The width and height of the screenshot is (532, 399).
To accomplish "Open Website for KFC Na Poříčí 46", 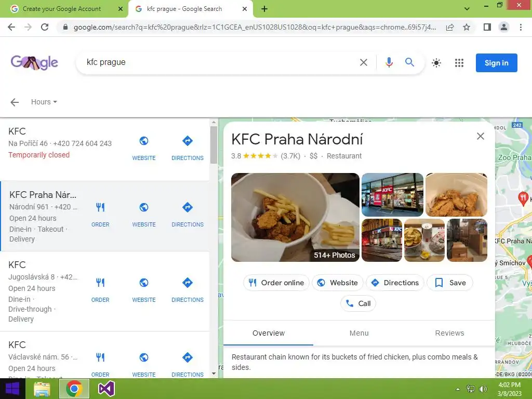I will 144,148.
